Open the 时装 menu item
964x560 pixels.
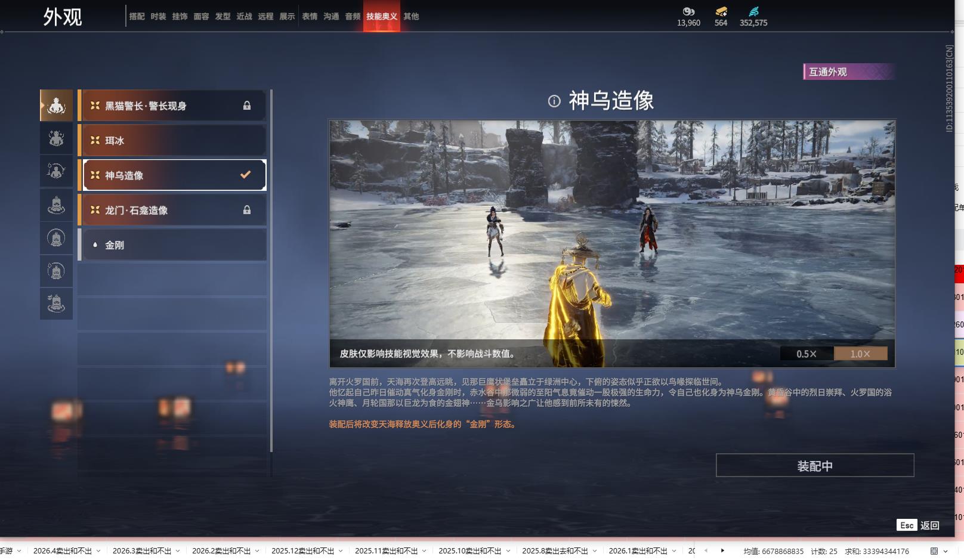coord(158,17)
